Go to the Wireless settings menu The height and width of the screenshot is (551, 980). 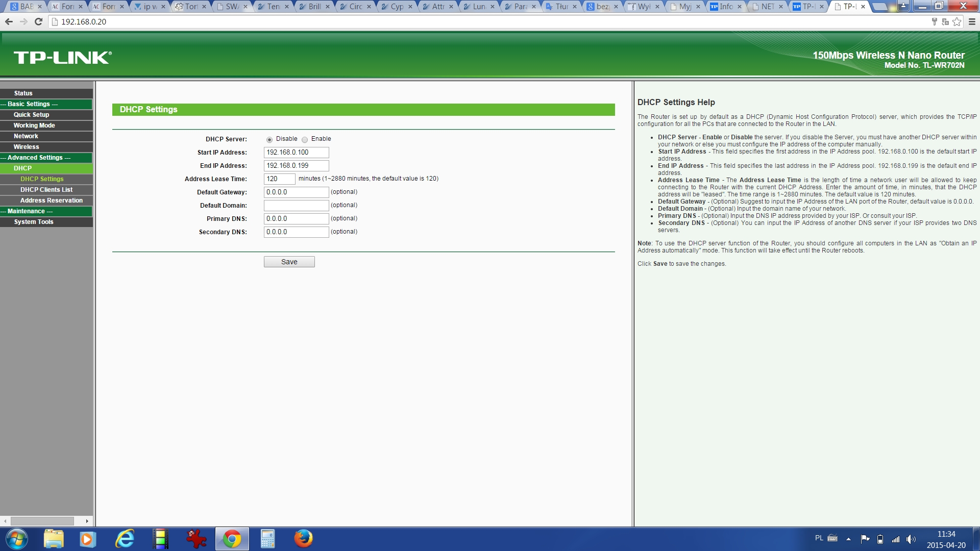26,147
